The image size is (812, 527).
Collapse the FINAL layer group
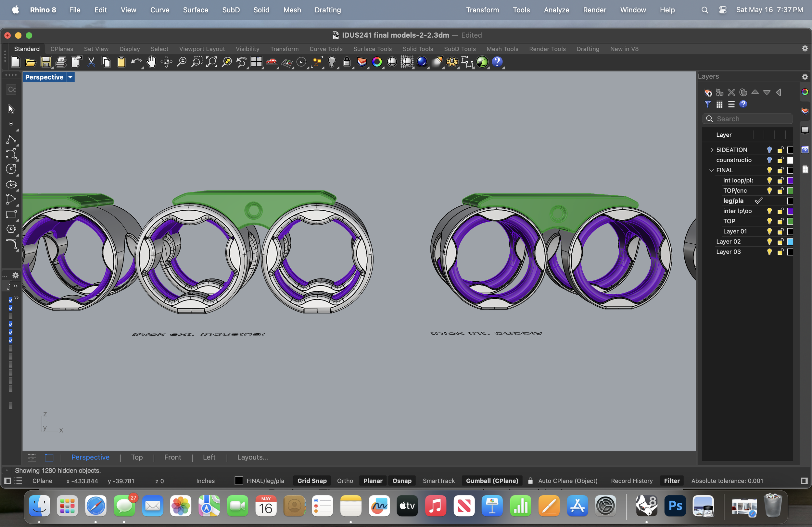pos(711,170)
